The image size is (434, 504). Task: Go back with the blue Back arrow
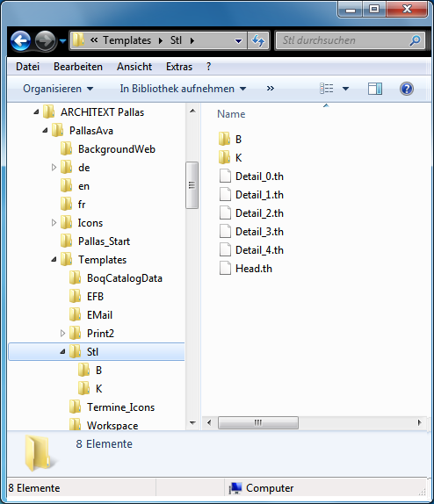[20, 40]
